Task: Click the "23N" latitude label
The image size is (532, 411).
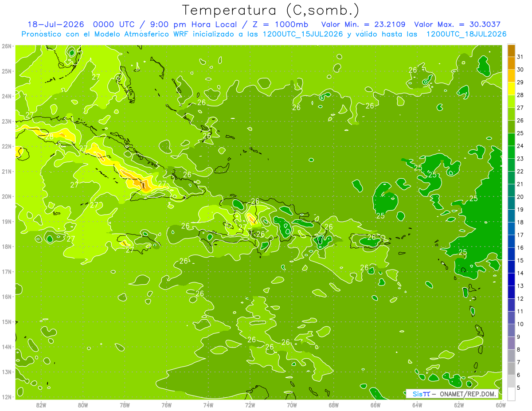Action: point(7,121)
